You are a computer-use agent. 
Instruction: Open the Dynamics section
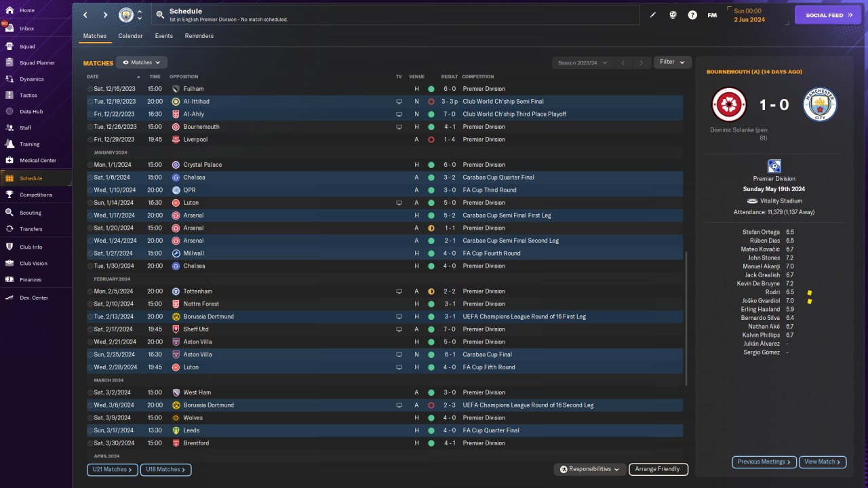click(x=31, y=79)
